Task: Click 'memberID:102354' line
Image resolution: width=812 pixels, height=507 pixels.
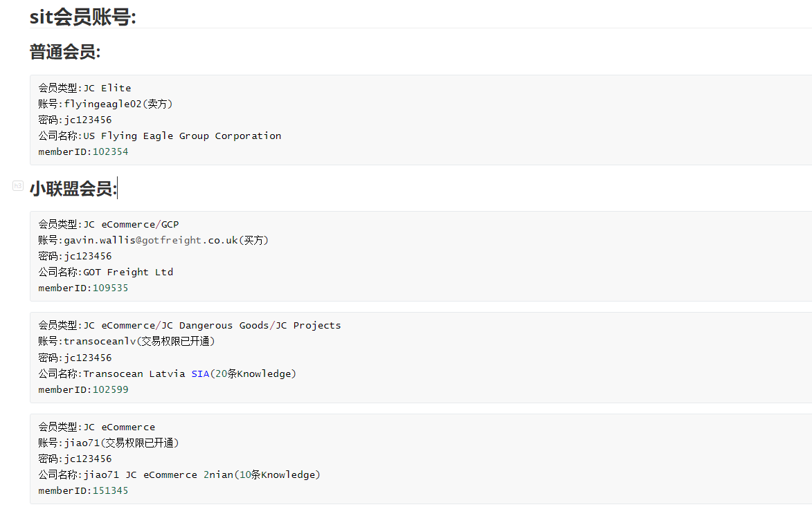Action: click(83, 151)
